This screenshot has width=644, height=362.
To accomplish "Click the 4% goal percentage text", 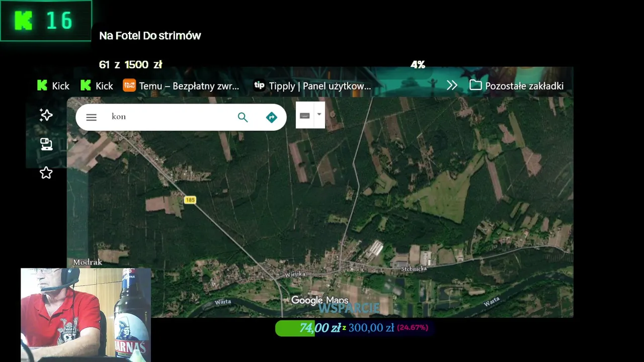I will [x=418, y=64].
